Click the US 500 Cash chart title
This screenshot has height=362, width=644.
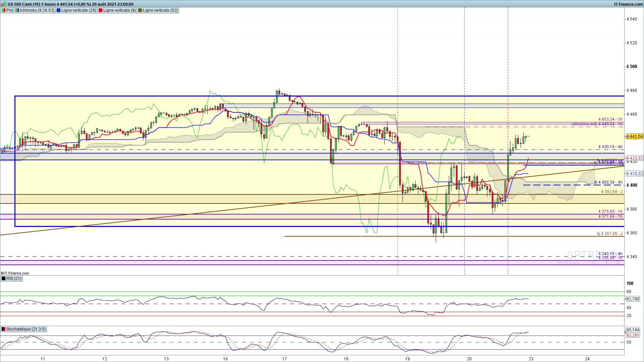coord(70,4)
